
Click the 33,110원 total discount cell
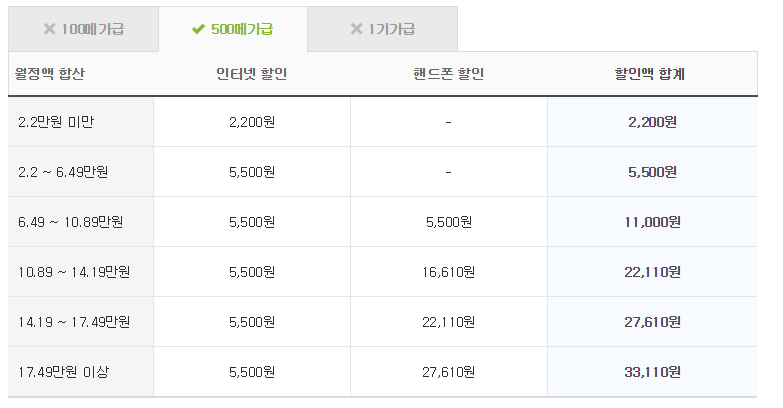653,372
